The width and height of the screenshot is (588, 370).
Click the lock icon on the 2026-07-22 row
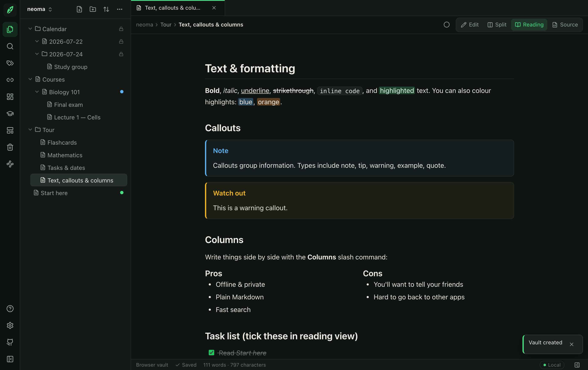tap(121, 42)
